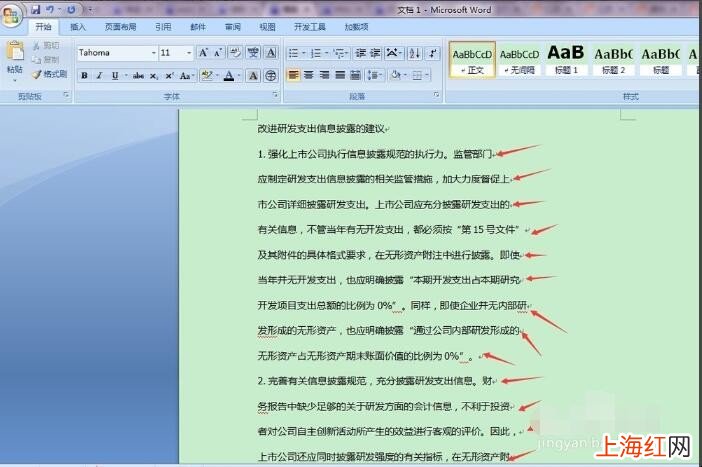The height and width of the screenshot is (467, 702).
Task: Click the Shrink Font button
Action: click(x=218, y=53)
